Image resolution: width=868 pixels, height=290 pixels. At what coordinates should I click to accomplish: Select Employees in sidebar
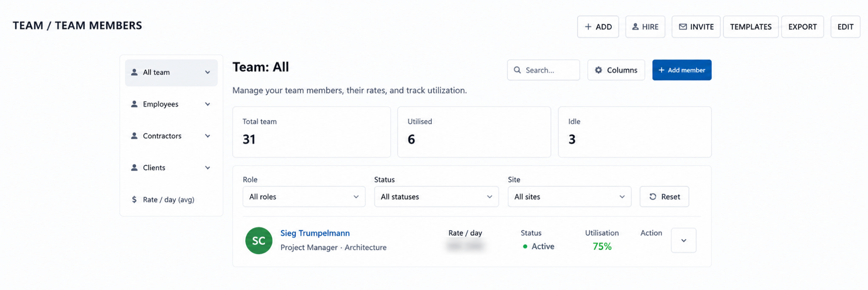(171, 104)
